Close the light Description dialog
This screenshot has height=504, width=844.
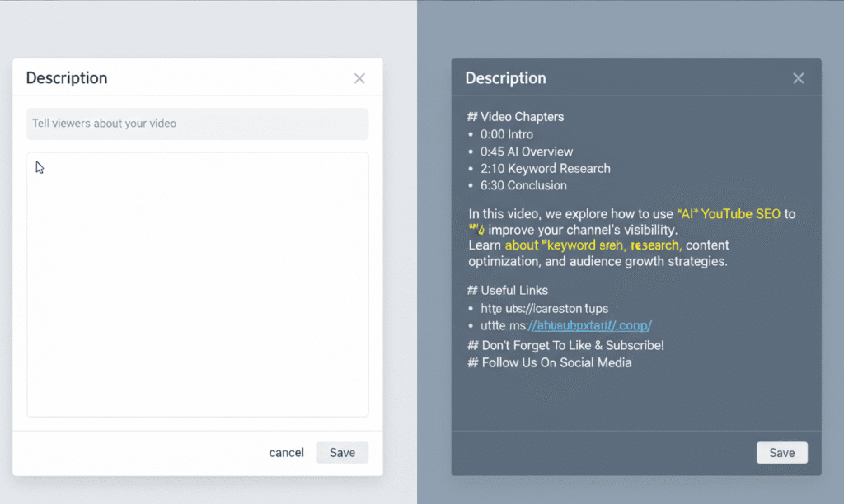pos(359,79)
